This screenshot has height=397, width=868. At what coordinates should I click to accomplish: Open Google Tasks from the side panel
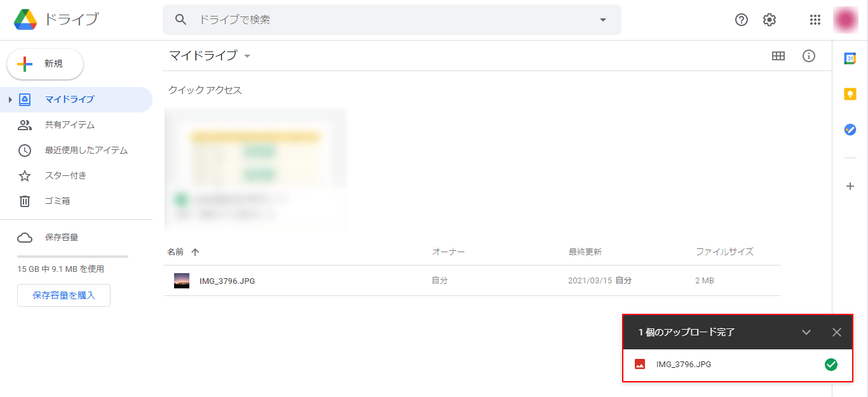[850, 130]
